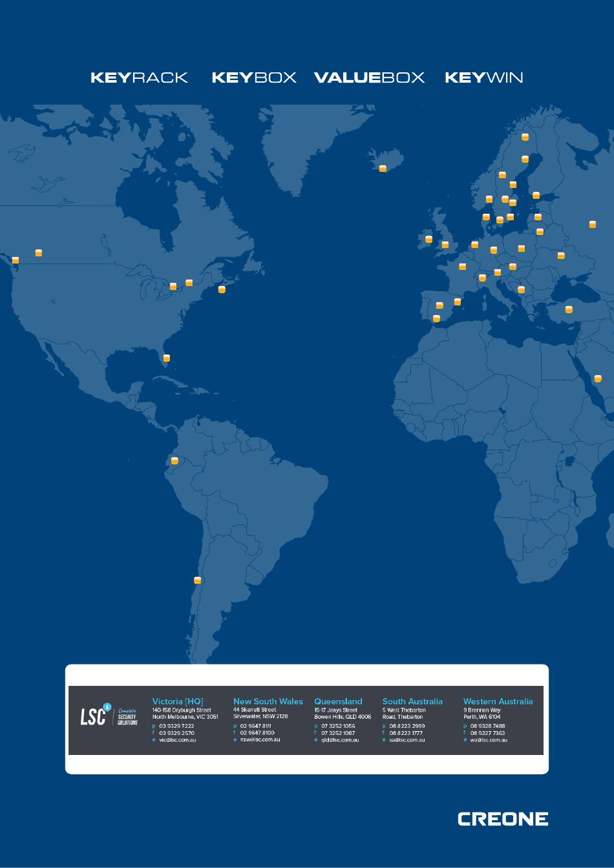Click Queensland fax number 07 3252 1087

click(338, 733)
